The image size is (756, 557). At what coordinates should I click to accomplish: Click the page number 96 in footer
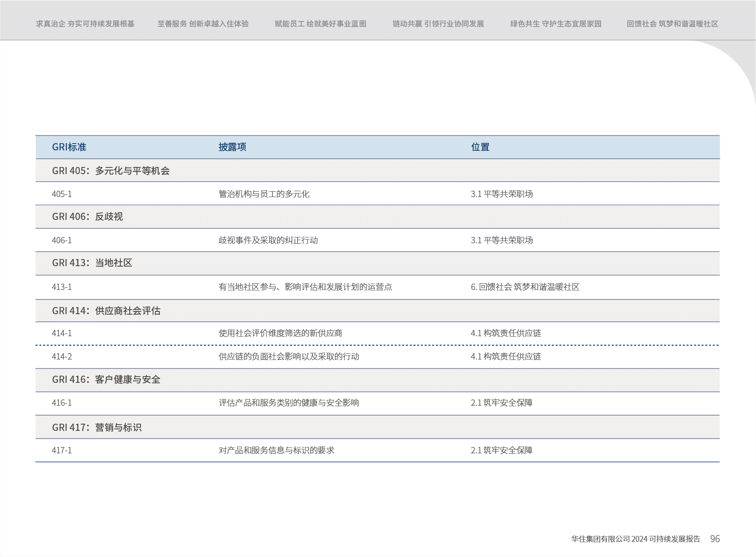(715, 539)
